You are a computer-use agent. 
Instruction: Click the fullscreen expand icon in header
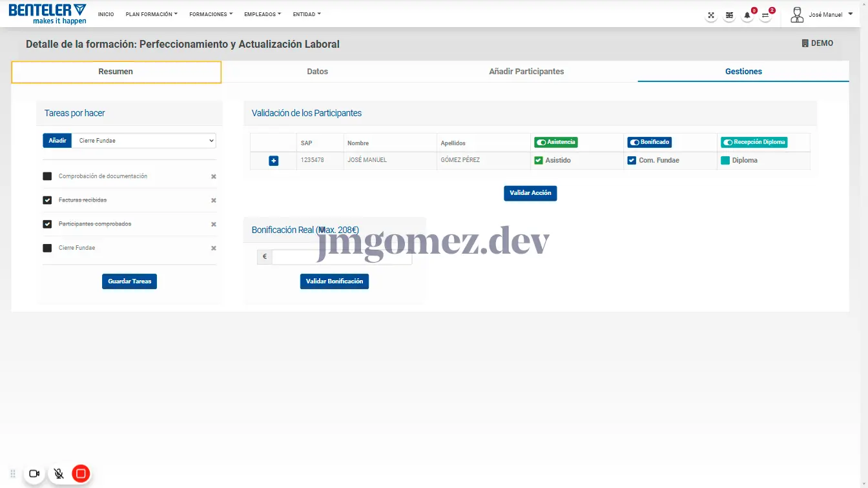pos(711,15)
